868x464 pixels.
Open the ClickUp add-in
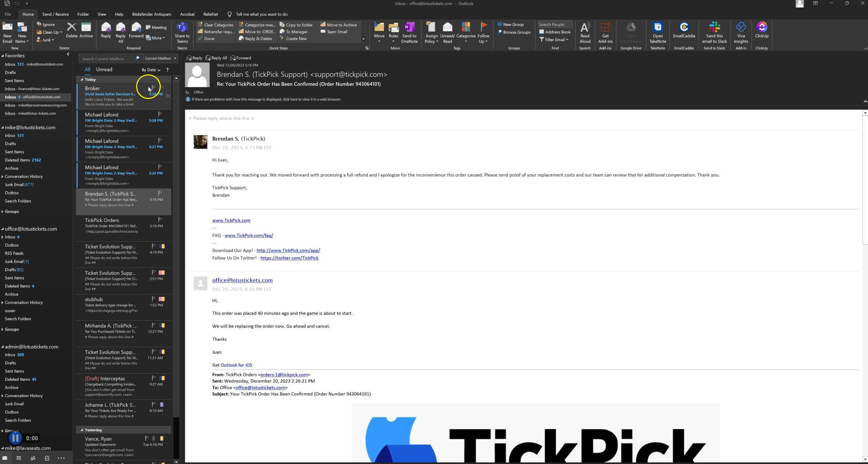tap(762, 32)
